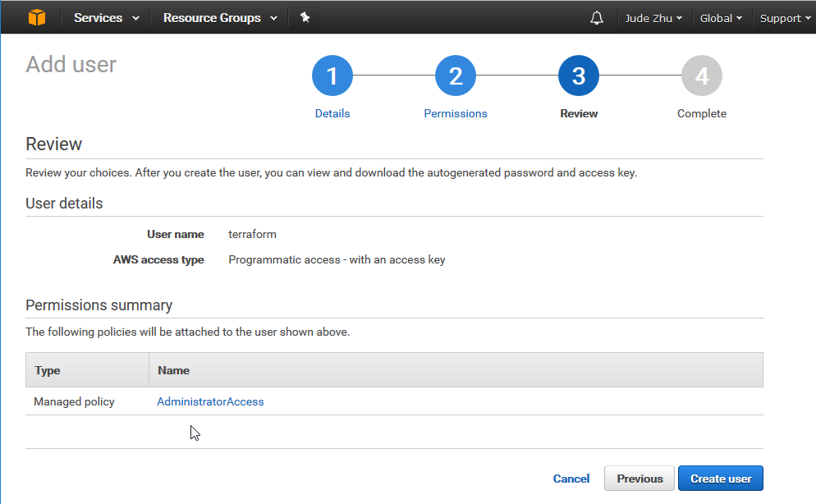This screenshot has height=504, width=816.
Task: Click the Type column header
Action: point(48,370)
